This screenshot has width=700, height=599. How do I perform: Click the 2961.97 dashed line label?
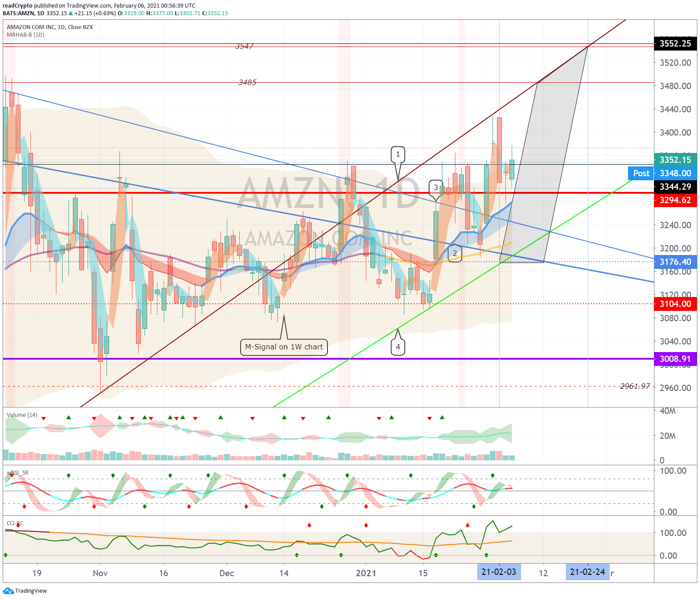635,386
